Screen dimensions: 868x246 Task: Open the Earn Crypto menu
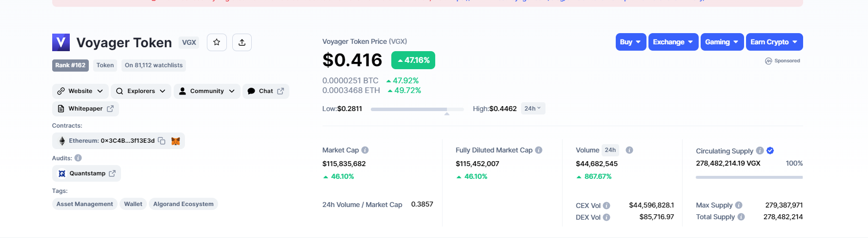click(774, 42)
